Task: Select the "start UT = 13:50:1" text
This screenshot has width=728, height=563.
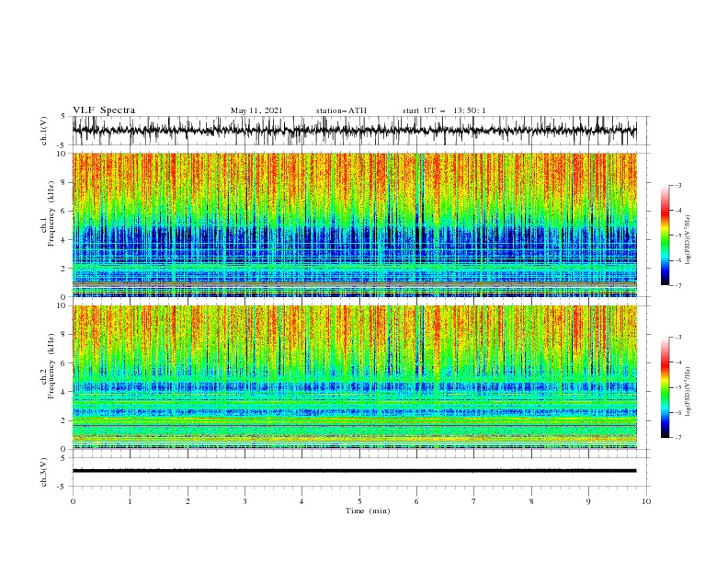Action: click(444, 110)
